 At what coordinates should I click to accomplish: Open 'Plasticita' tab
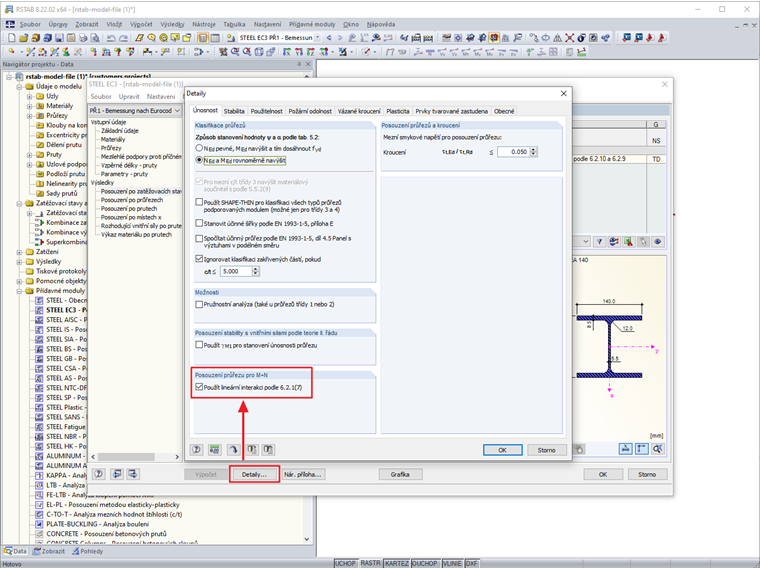(x=398, y=111)
